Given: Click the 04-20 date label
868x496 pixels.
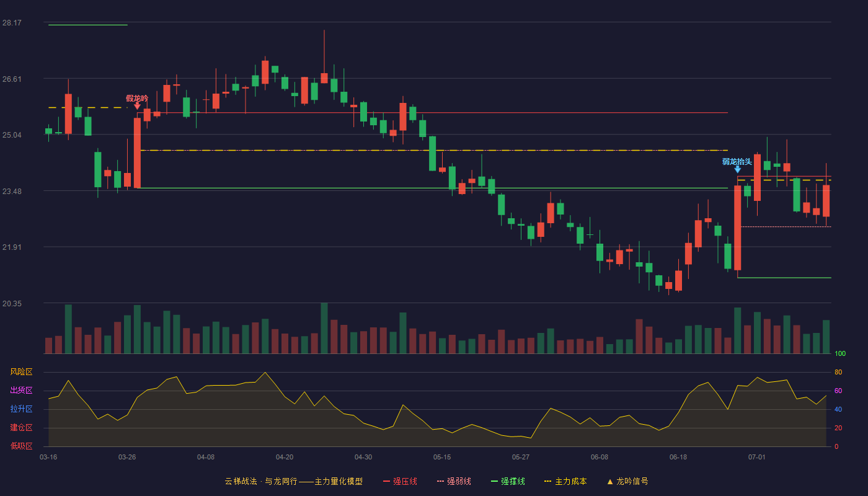Looking at the screenshot, I should [x=285, y=457].
